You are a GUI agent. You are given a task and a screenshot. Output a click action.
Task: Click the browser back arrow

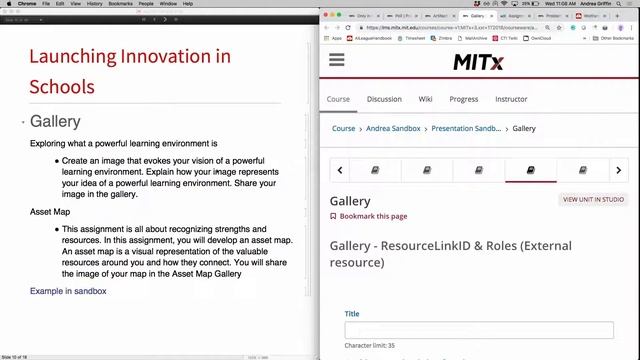[x=326, y=28]
